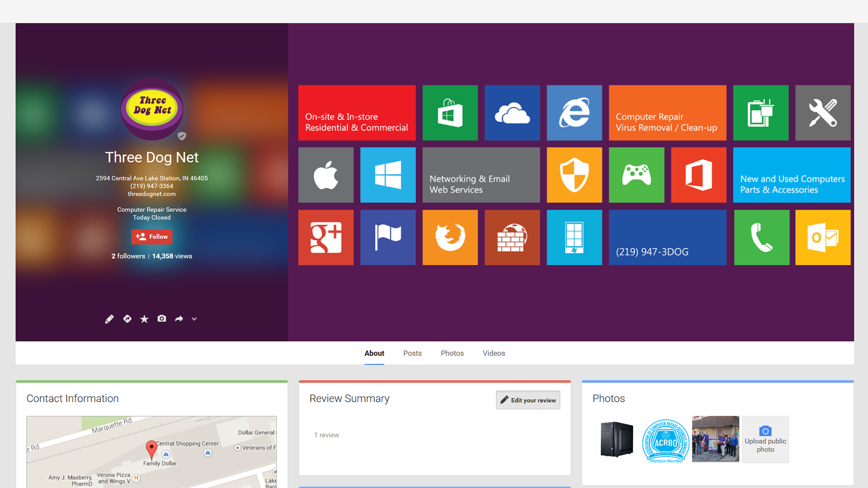Click the camera add-photo icon under profile

coord(162,319)
